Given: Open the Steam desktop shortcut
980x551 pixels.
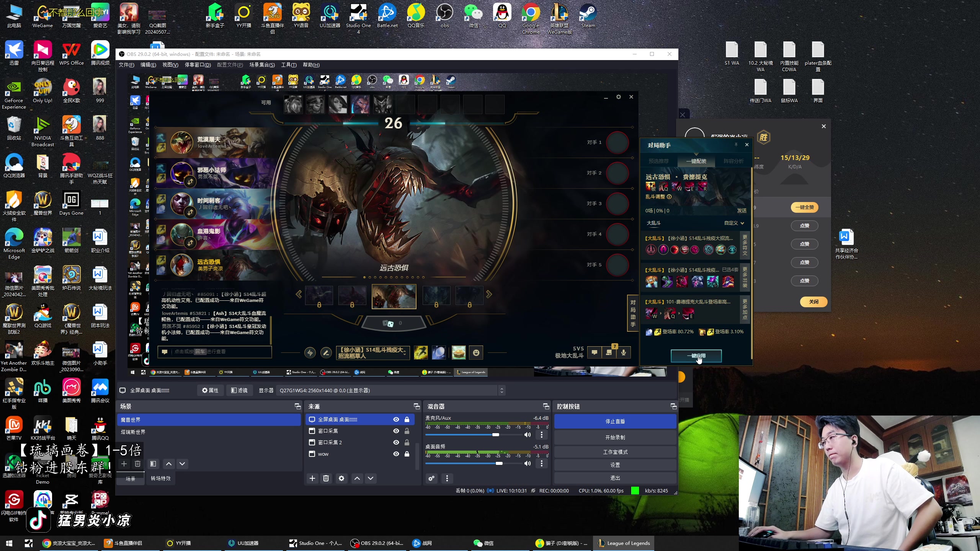Looking at the screenshot, I should pos(588,16).
